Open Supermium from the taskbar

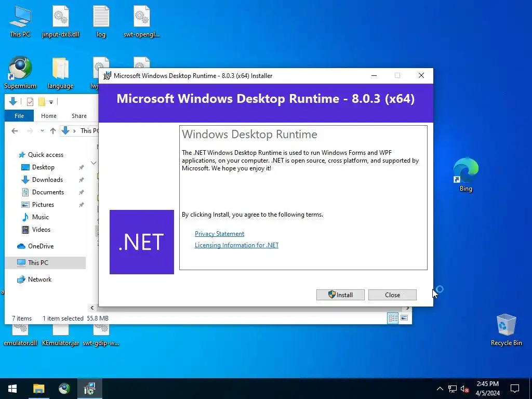[64, 389]
